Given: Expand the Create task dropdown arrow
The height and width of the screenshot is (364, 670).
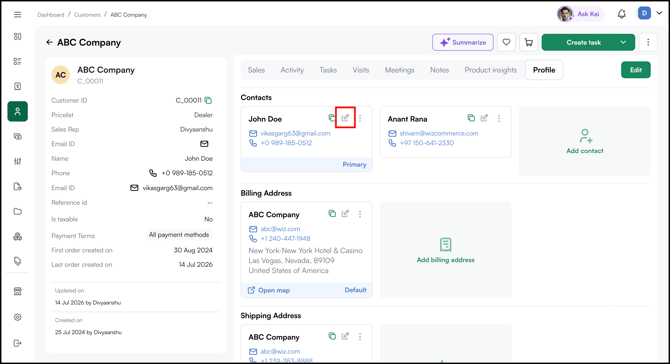Looking at the screenshot, I should pos(623,42).
